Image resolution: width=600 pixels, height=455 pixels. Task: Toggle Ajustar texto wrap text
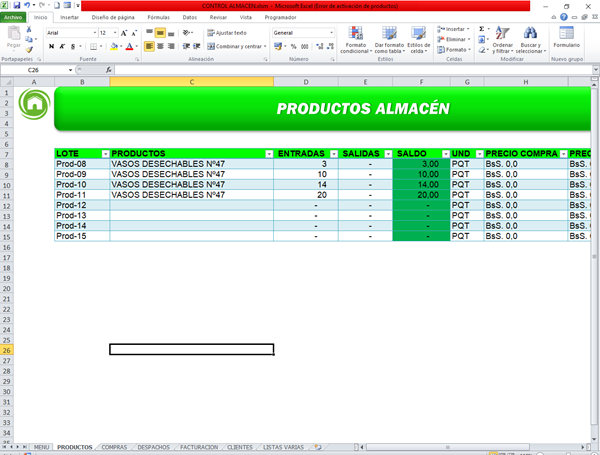coord(227,33)
